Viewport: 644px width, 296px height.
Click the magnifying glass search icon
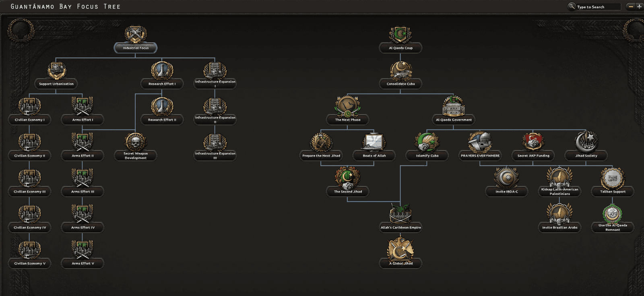[x=571, y=6]
